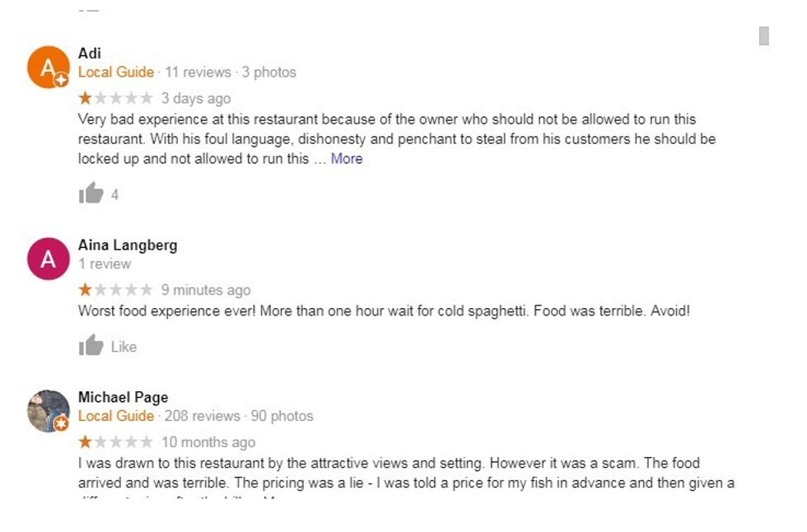Image resolution: width=807 pixels, height=532 pixels.
Task: Click Local Guide label under Adi
Action: [x=116, y=72]
